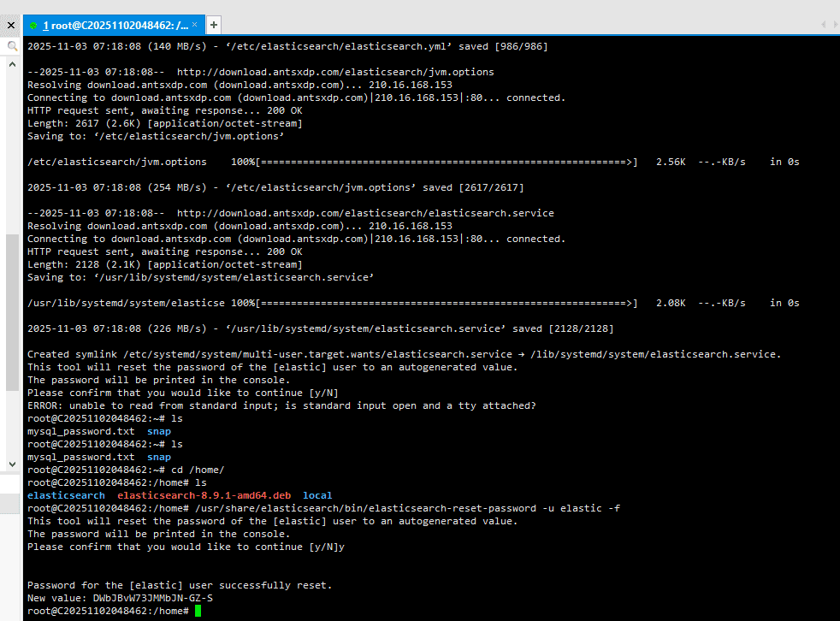
Task: Click the elasticsearch.service download URL
Action: (365, 213)
